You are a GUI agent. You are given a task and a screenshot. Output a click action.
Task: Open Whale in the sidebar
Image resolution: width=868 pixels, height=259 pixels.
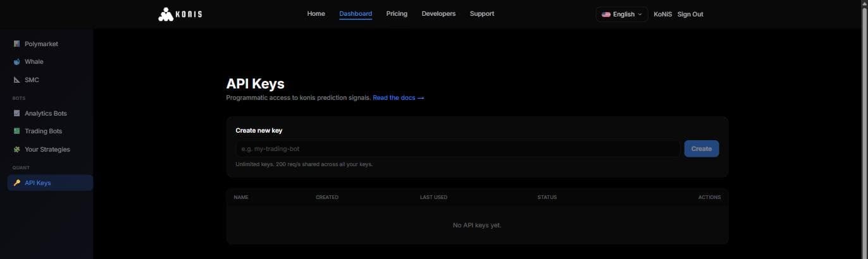point(50,62)
